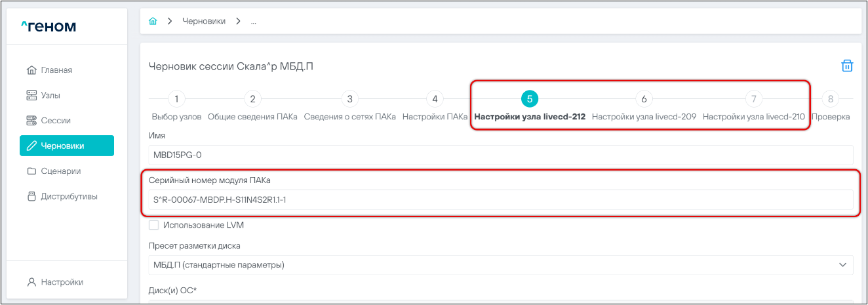868x305 pixels.
Task: Click the Геном logo
Action: pyautogui.click(x=49, y=26)
